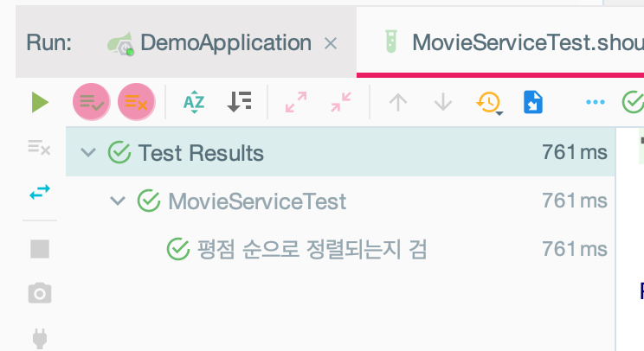Go to next failed test arrow
This screenshot has height=351, width=644.
[x=443, y=102]
